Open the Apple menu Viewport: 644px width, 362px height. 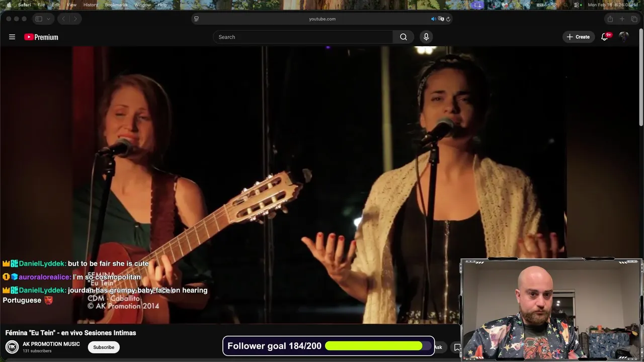[x=9, y=5]
